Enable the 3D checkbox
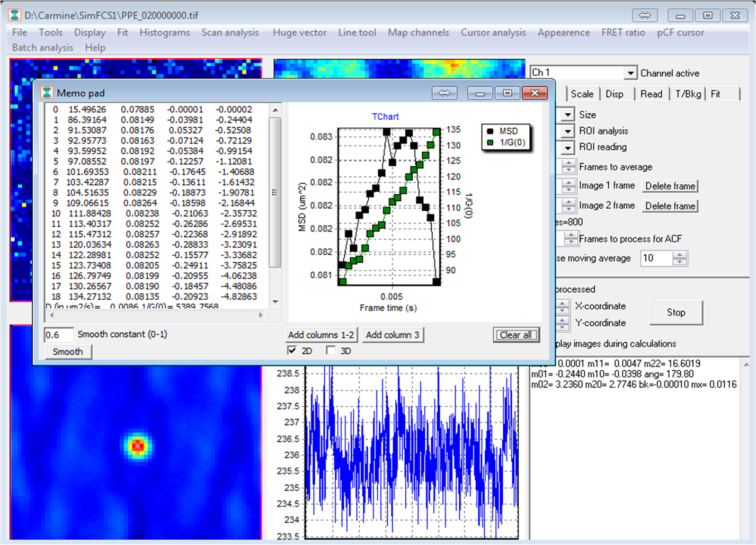Viewport: 756px width, 545px height. point(331,351)
